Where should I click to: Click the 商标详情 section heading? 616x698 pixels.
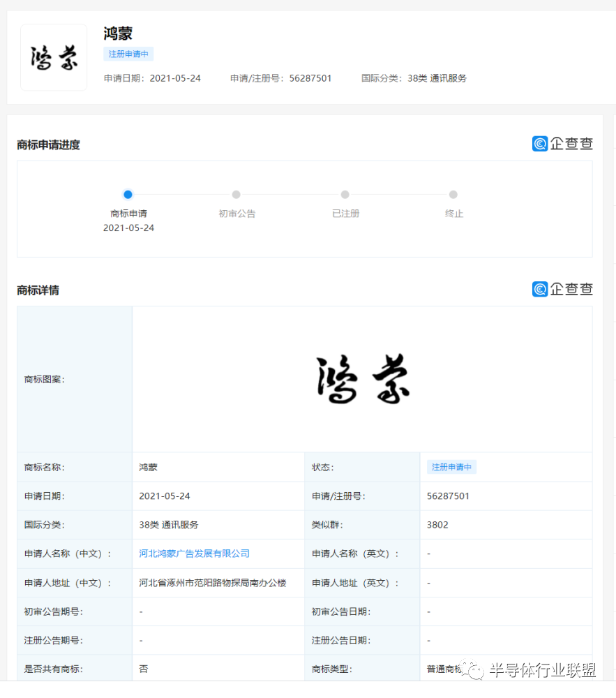tap(38, 290)
